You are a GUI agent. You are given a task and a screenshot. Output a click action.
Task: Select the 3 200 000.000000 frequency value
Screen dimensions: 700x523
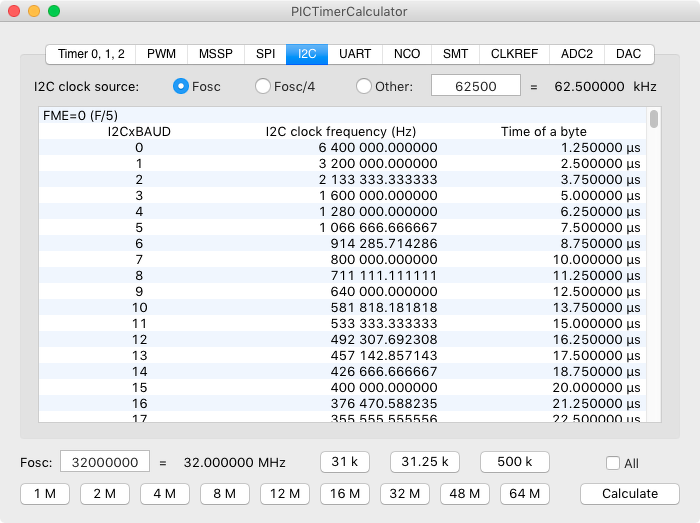tap(378, 164)
